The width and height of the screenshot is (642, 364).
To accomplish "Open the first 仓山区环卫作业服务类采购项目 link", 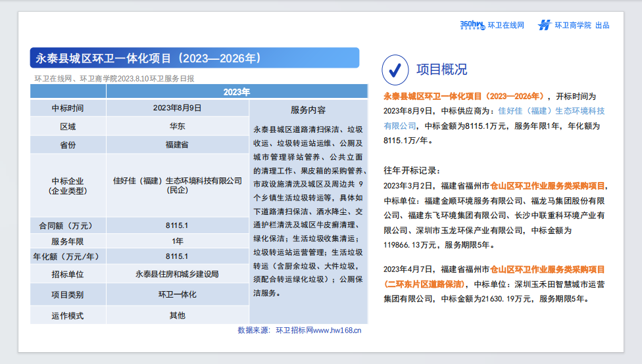I will click(547, 186).
